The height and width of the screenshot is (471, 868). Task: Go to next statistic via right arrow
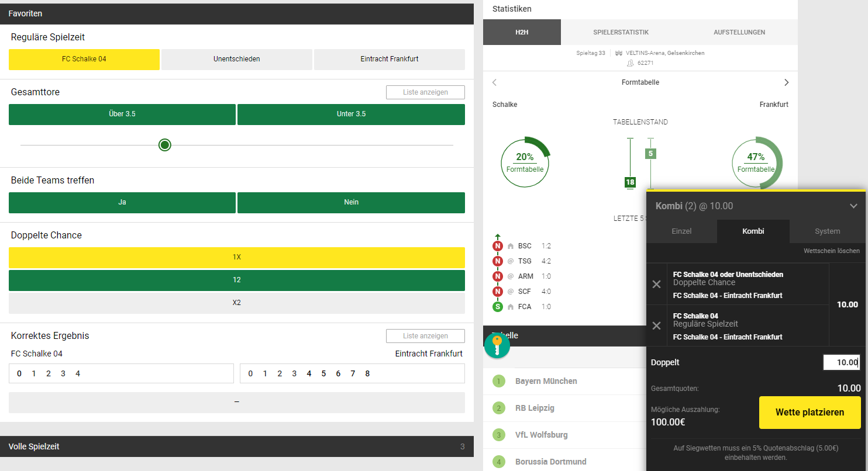786,82
